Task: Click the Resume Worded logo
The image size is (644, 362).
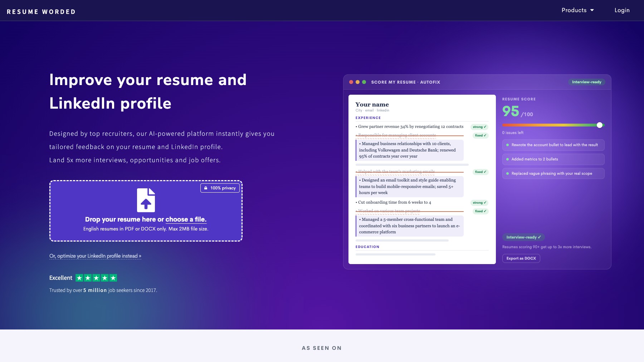Action: coord(41,12)
